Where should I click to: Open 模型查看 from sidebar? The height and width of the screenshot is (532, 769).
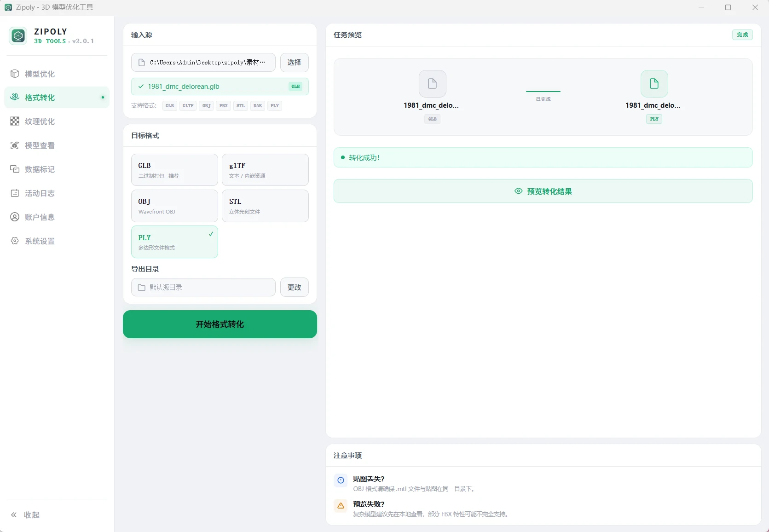click(x=57, y=145)
